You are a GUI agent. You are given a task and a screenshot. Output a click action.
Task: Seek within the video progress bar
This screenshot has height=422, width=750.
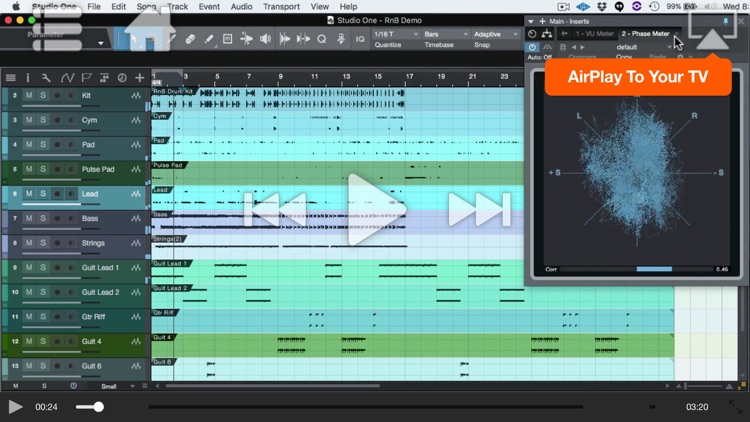point(365,407)
